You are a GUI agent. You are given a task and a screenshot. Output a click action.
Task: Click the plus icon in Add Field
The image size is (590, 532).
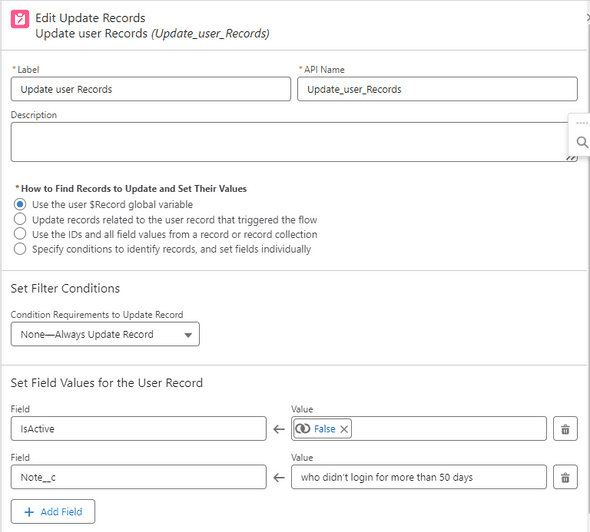pos(29,512)
